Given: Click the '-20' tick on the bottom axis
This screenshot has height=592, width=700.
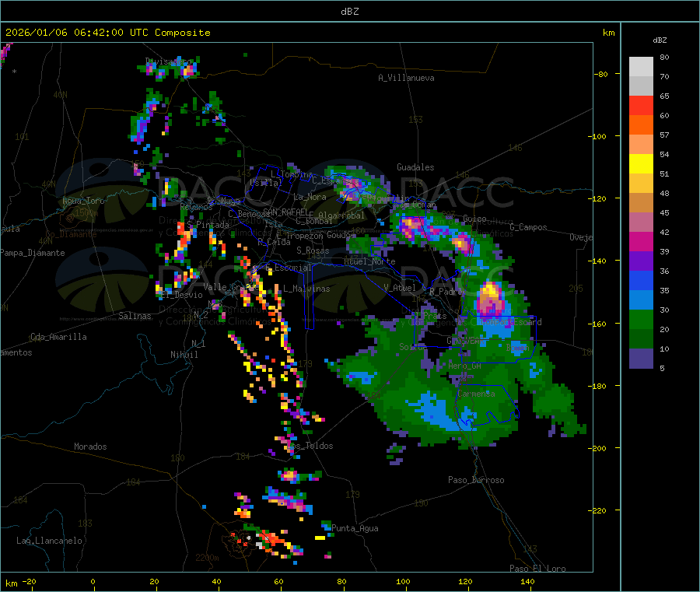Looking at the screenshot, I should (x=30, y=581).
